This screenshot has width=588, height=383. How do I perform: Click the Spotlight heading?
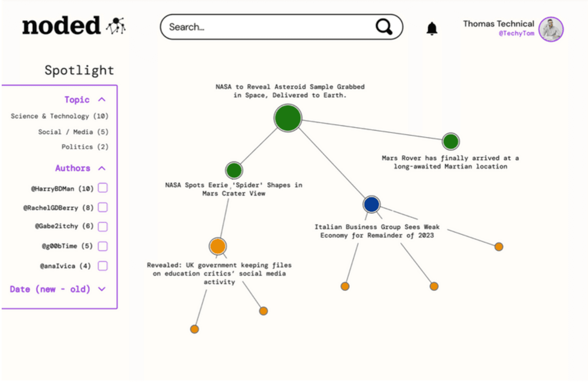click(x=79, y=70)
